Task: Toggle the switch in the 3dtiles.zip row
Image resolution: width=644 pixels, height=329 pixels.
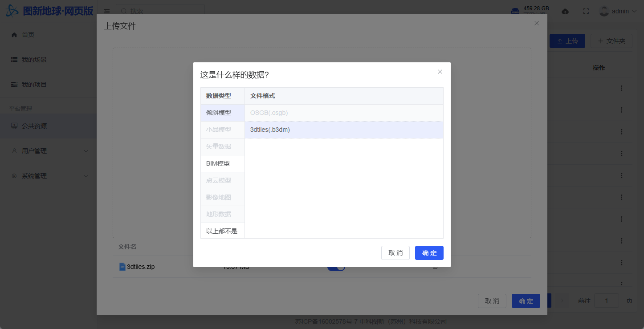Action: pyautogui.click(x=336, y=267)
